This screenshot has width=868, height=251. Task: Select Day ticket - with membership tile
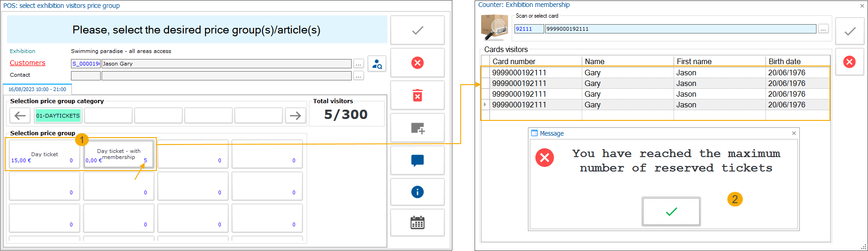(x=118, y=154)
